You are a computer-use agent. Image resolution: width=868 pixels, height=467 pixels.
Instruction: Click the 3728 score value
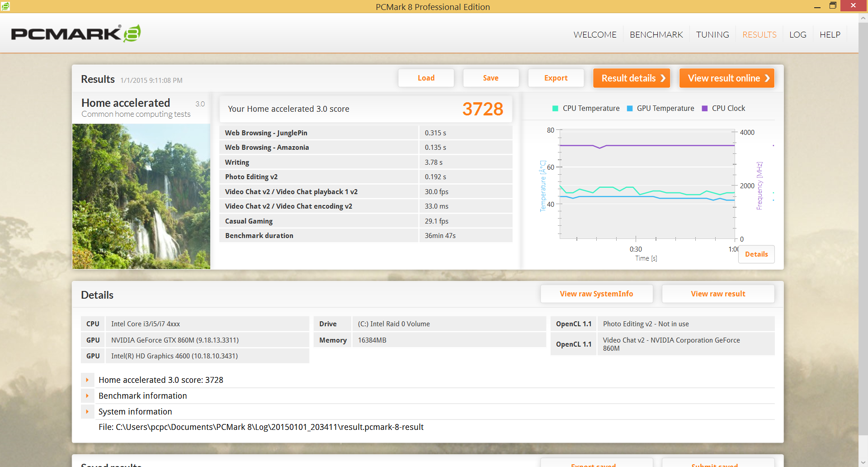coord(482,109)
